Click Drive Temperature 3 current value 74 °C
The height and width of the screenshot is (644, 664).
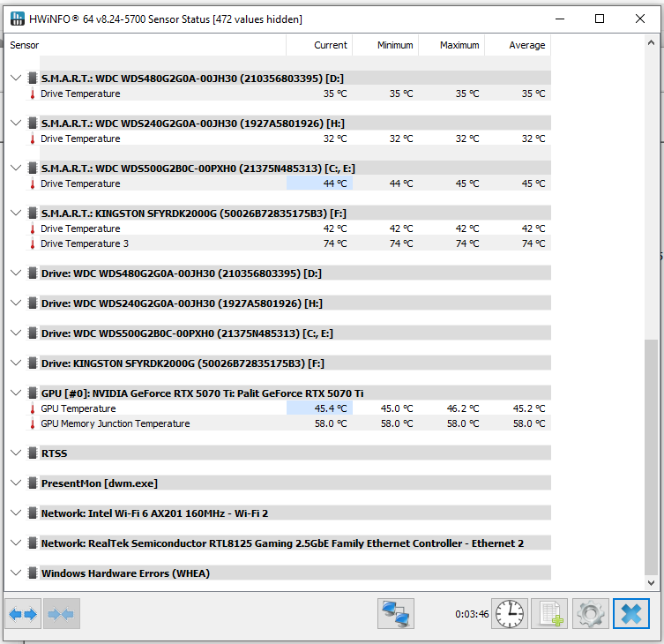(335, 243)
